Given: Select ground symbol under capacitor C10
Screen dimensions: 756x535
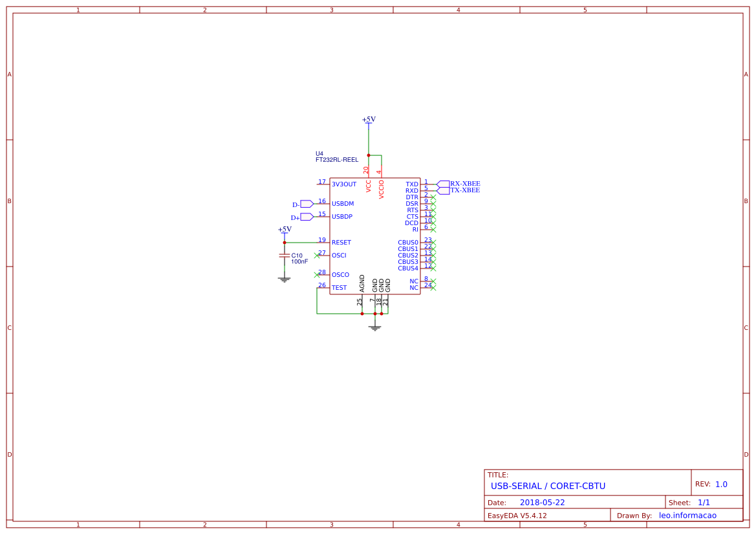Looking at the screenshot, I should point(284,279).
